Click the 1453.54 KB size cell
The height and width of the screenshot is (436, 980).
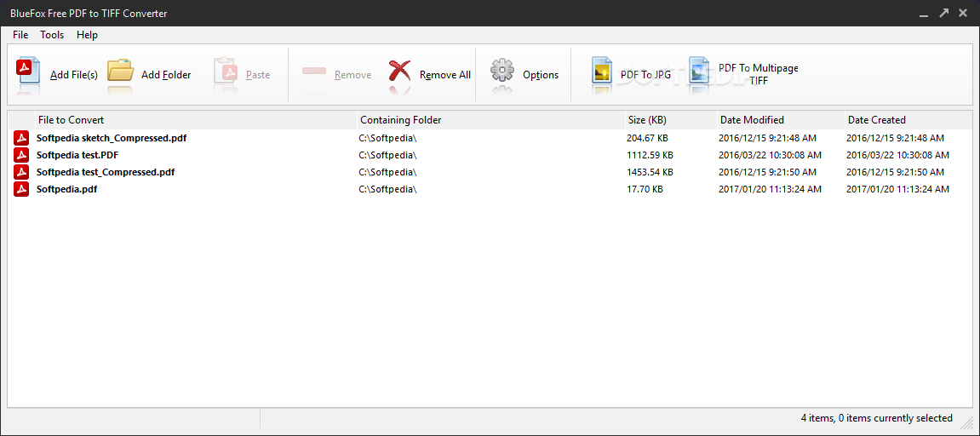650,172
